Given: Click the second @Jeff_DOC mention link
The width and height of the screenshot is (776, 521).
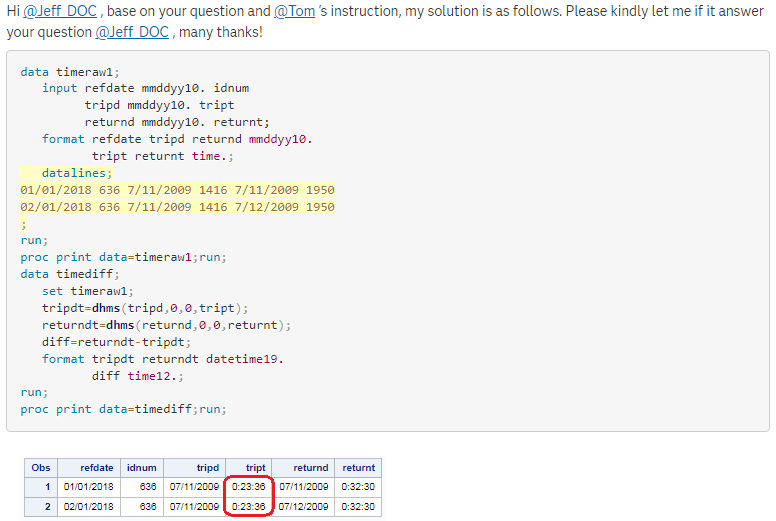Looking at the screenshot, I should [x=132, y=32].
